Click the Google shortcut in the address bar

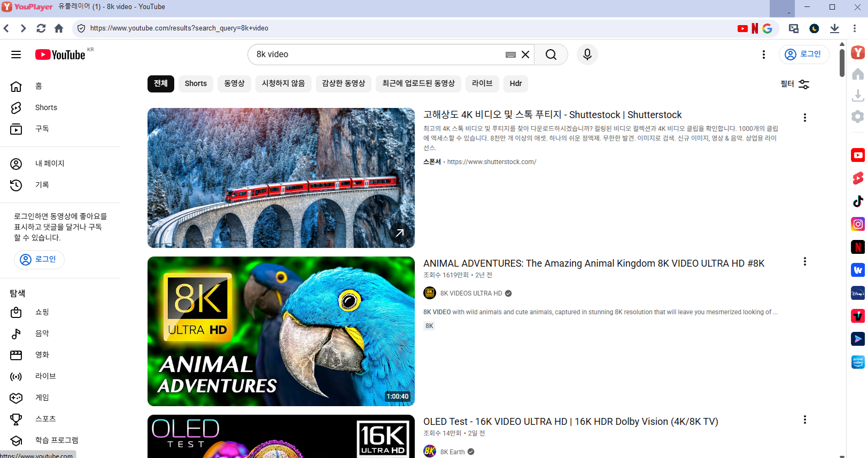(767, 28)
